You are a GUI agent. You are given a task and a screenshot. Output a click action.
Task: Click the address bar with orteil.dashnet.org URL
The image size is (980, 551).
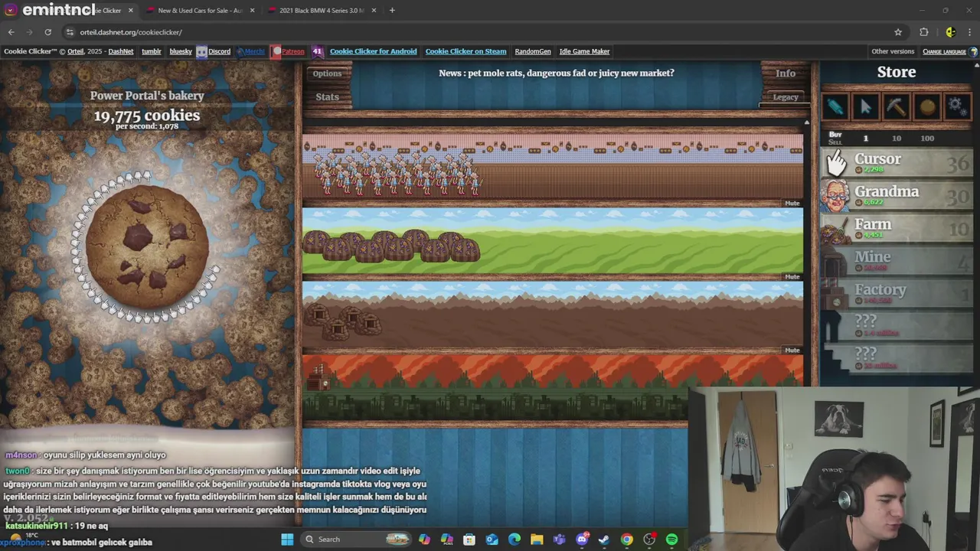coord(475,32)
